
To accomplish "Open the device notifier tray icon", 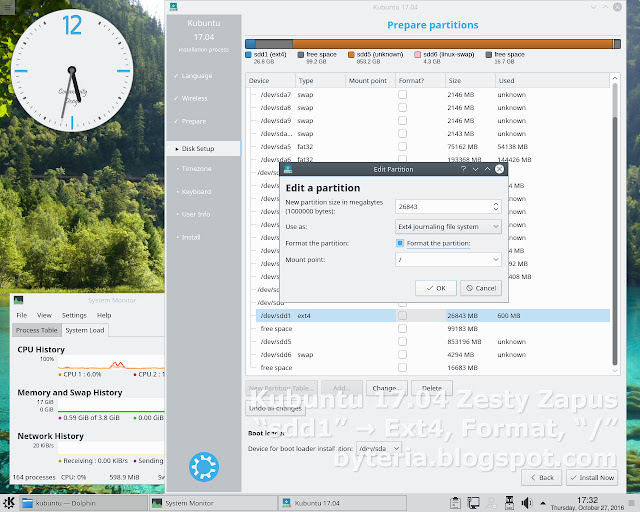I will (x=509, y=503).
